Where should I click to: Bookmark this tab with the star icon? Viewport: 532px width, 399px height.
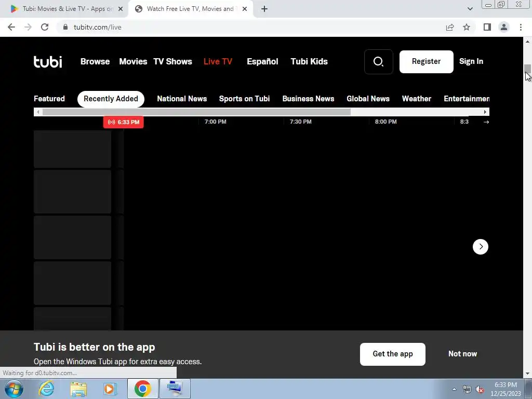pos(467,27)
